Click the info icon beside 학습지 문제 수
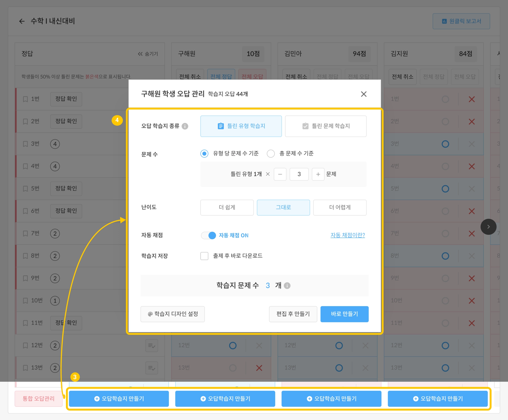Image resolution: width=508 pixels, height=420 pixels. tap(287, 286)
